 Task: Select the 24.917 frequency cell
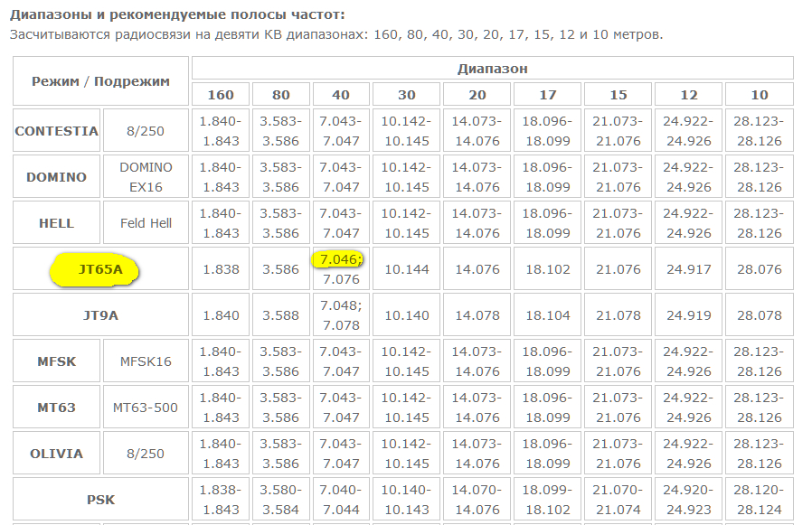pyautogui.click(x=689, y=269)
